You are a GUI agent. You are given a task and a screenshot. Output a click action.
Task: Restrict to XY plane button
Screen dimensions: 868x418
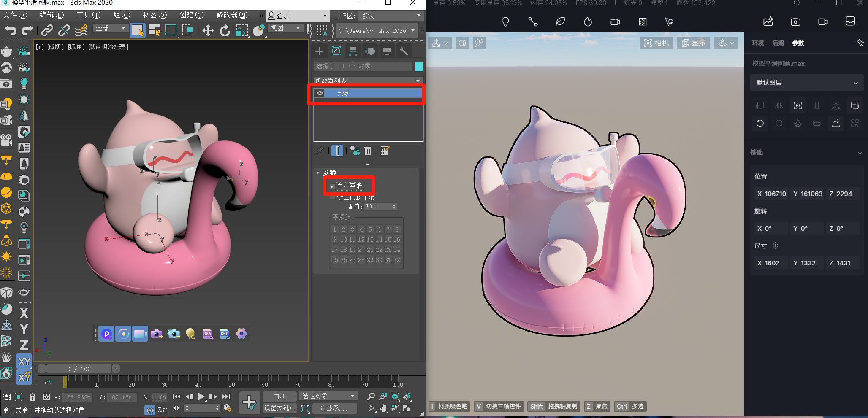pos(24,361)
